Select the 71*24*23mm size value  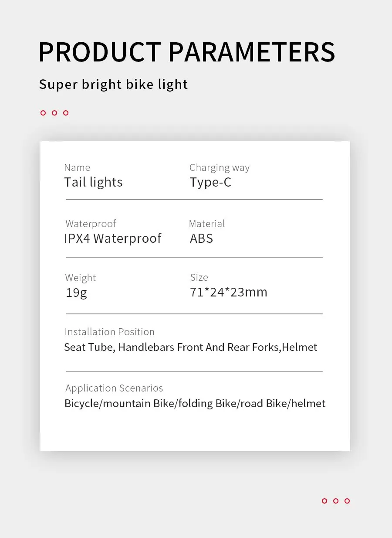[x=229, y=292]
